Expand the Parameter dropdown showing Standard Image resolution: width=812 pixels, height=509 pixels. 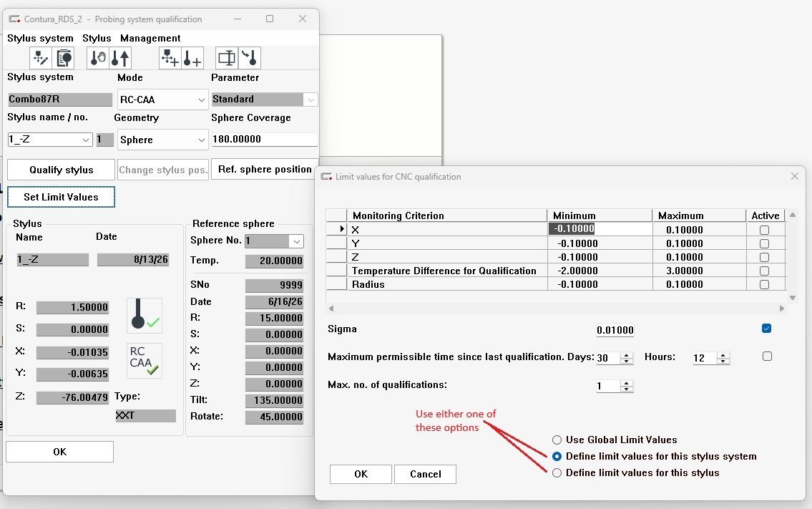[x=310, y=100]
